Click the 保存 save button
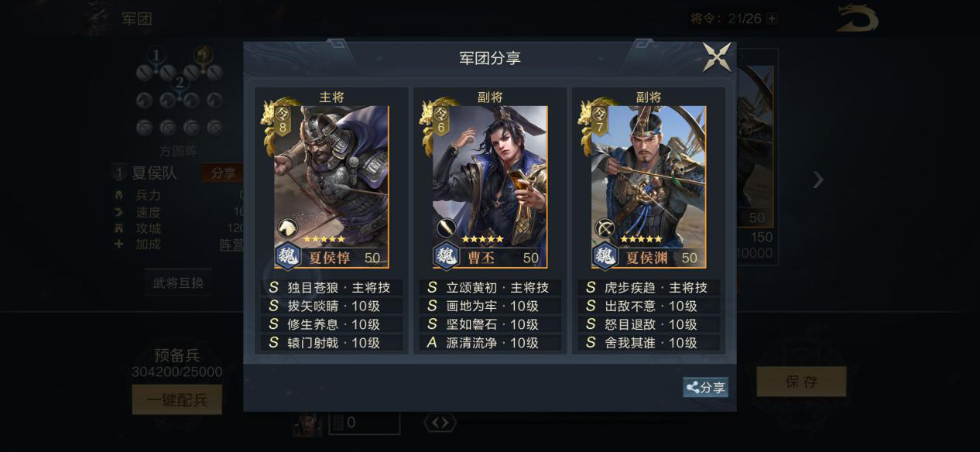 (801, 382)
